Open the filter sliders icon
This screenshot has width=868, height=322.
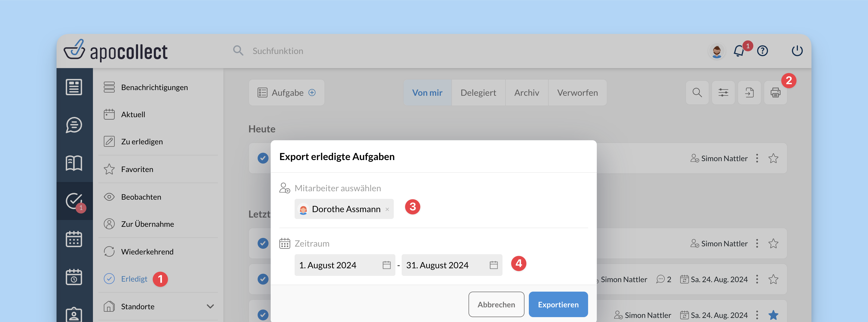point(723,93)
